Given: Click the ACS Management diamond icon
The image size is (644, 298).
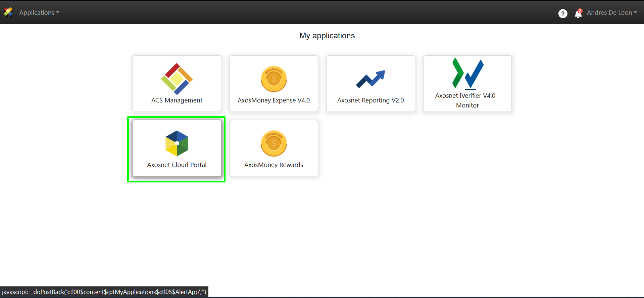Looking at the screenshot, I should point(177,79).
